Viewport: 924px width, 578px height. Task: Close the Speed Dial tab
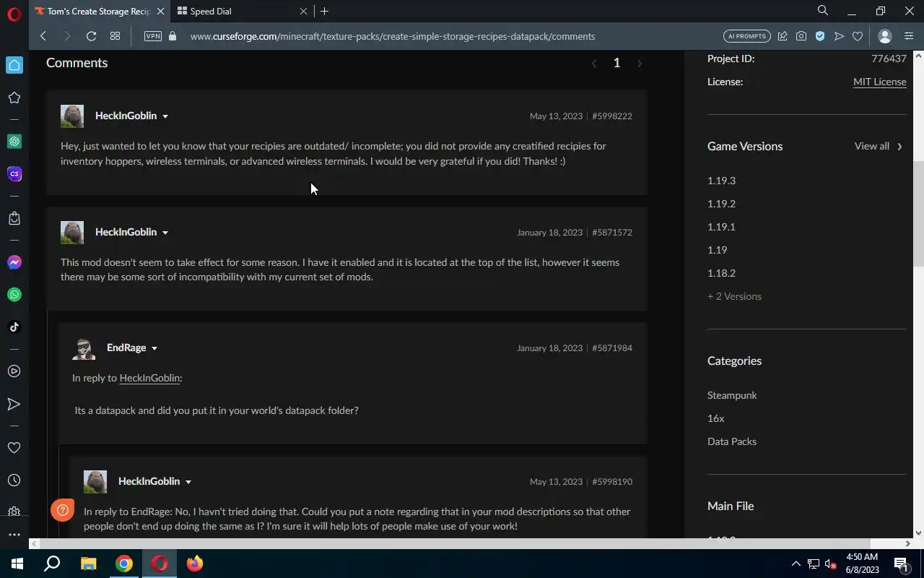[303, 11]
